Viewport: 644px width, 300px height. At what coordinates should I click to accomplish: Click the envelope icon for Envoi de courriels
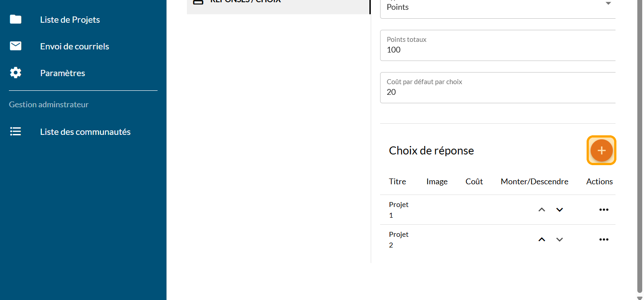16,46
